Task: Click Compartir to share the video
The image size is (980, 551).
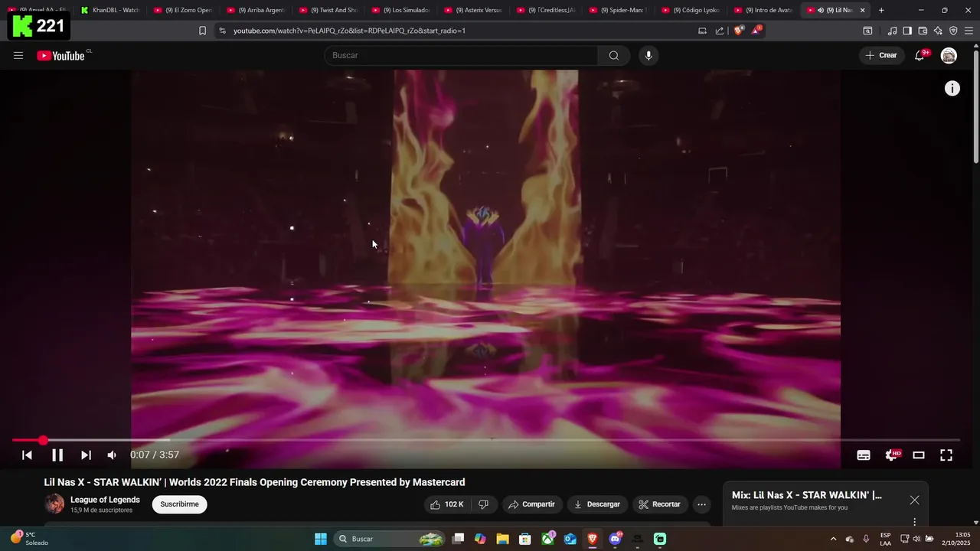Action: click(x=531, y=504)
